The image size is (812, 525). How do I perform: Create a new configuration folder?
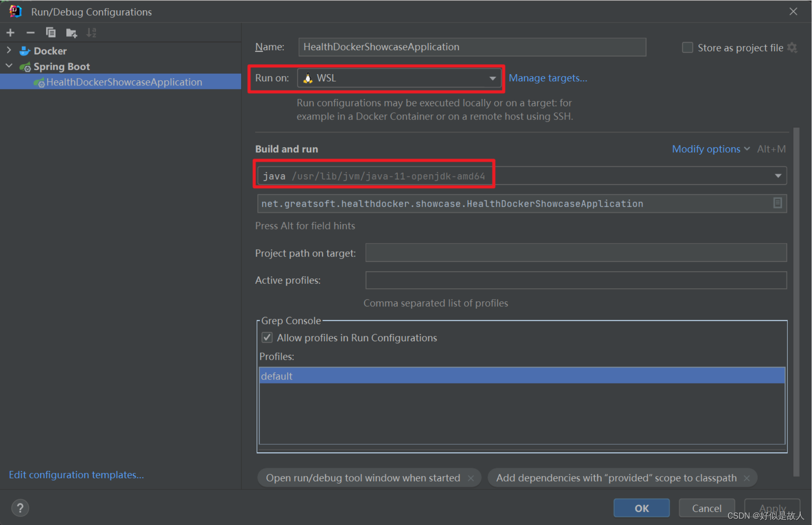pyautogui.click(x=71, y=32)
